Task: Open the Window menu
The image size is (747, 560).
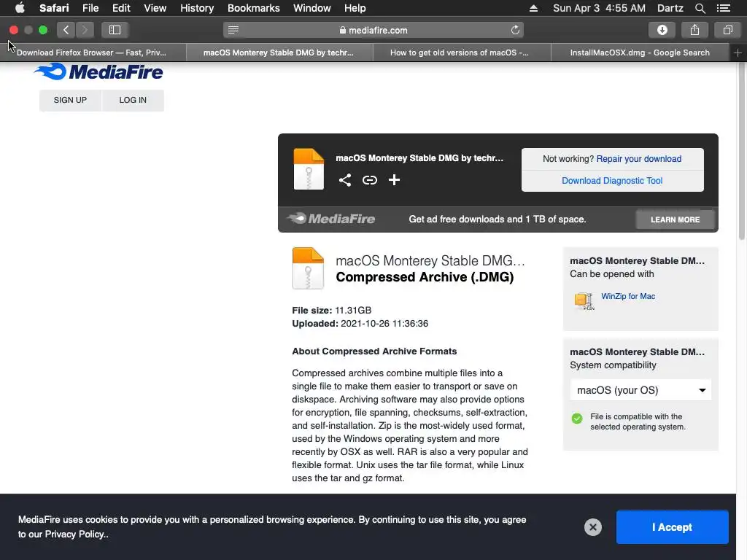Action: (311, 8)
